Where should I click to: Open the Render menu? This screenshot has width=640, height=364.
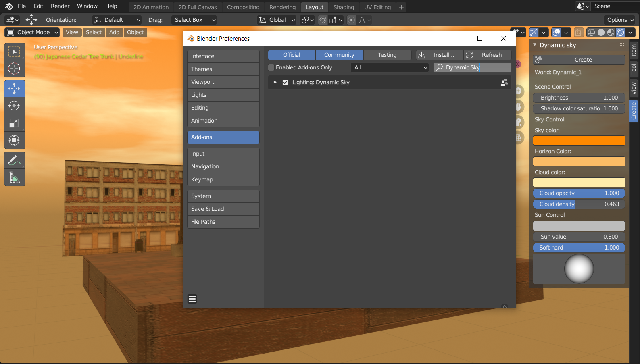point(60,6)
